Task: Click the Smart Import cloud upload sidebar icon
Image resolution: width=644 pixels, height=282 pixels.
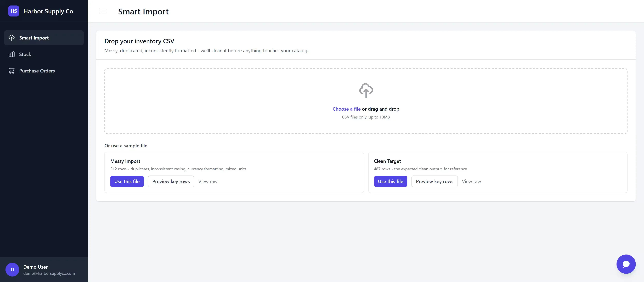Action: [x=12, y=38]
